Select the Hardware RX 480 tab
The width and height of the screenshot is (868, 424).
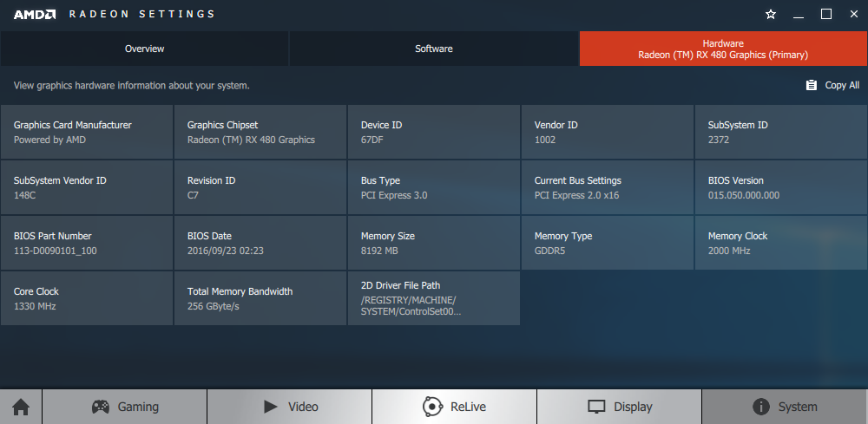pos(724,49)
